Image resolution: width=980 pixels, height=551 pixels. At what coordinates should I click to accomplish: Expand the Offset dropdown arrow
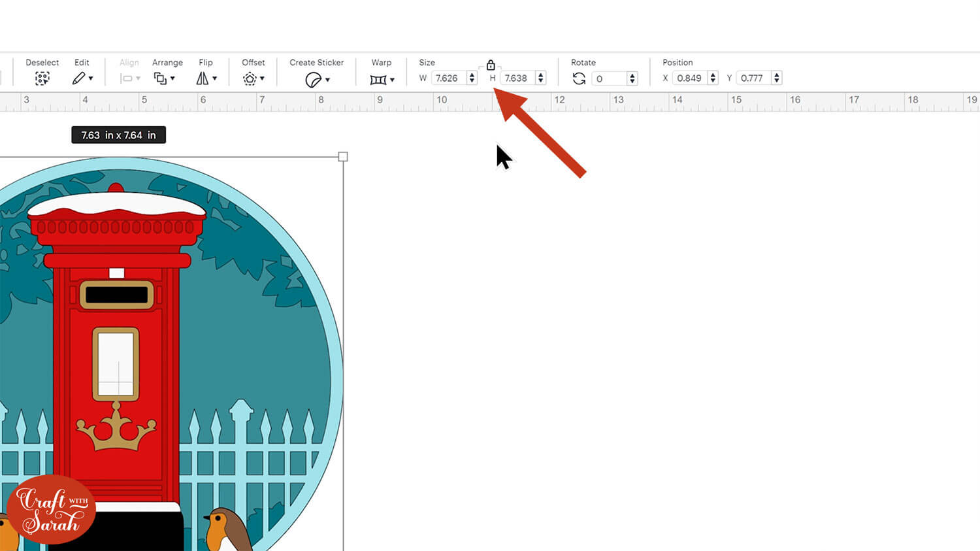(x=262, y=79)
